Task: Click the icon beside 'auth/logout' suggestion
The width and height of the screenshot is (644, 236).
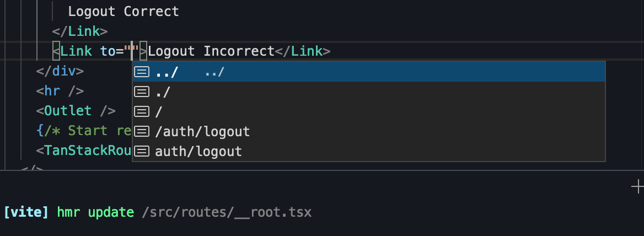Action: (x=142, y=151)
